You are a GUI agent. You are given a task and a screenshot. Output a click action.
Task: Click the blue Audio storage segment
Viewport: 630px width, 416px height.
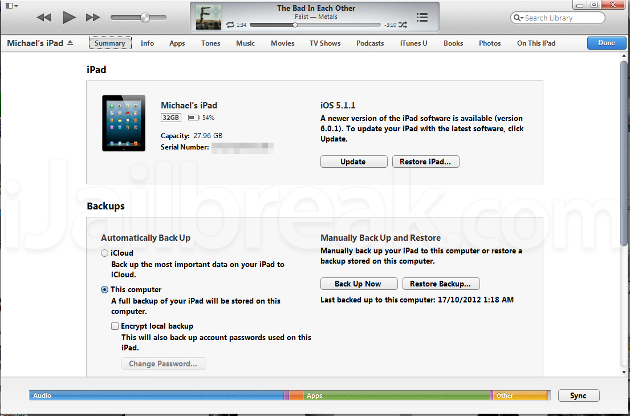[x=156, y=396]
